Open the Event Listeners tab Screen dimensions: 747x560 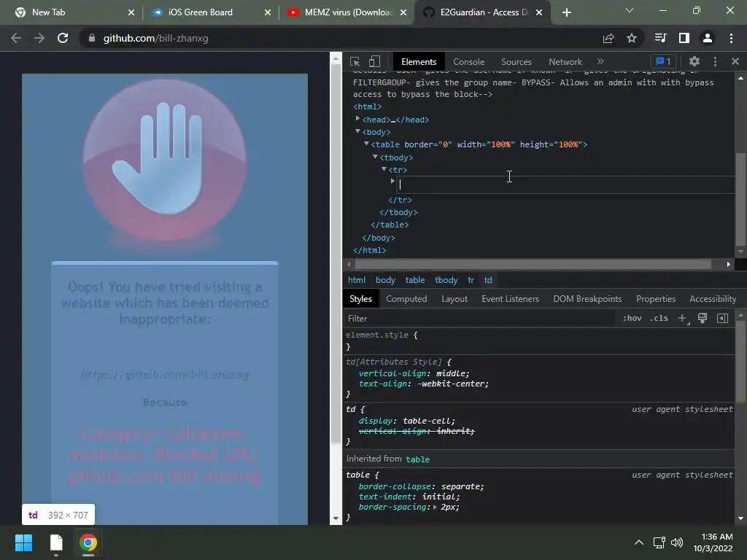coord(510,298)
